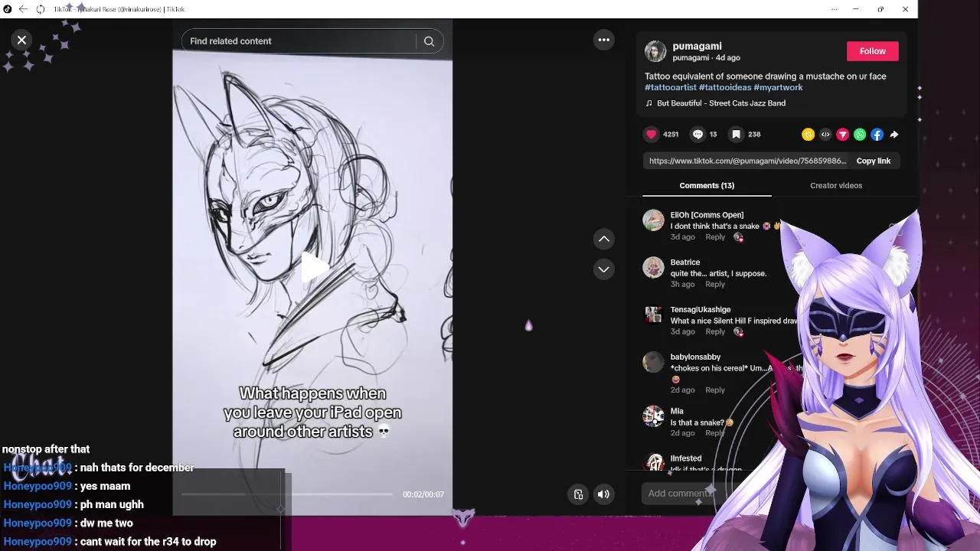
Task: Send to friends with the red paper-plane icon
Action: [x=842, y=135]
